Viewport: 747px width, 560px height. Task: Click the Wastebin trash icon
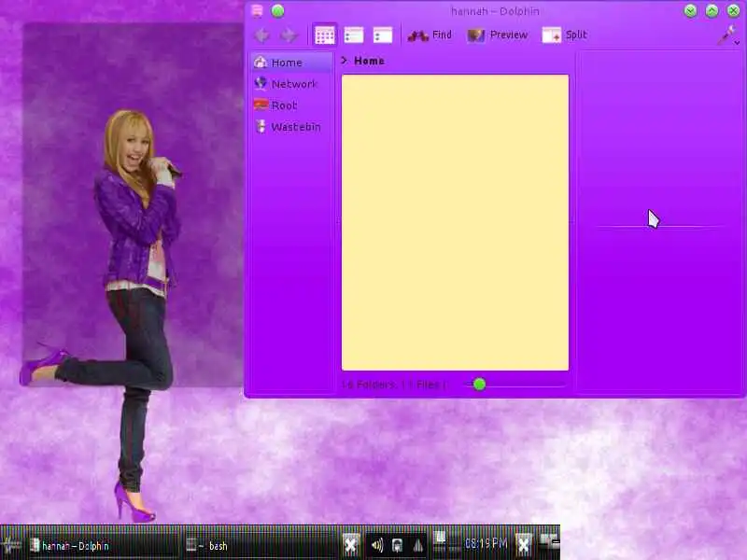coord(261,126)
